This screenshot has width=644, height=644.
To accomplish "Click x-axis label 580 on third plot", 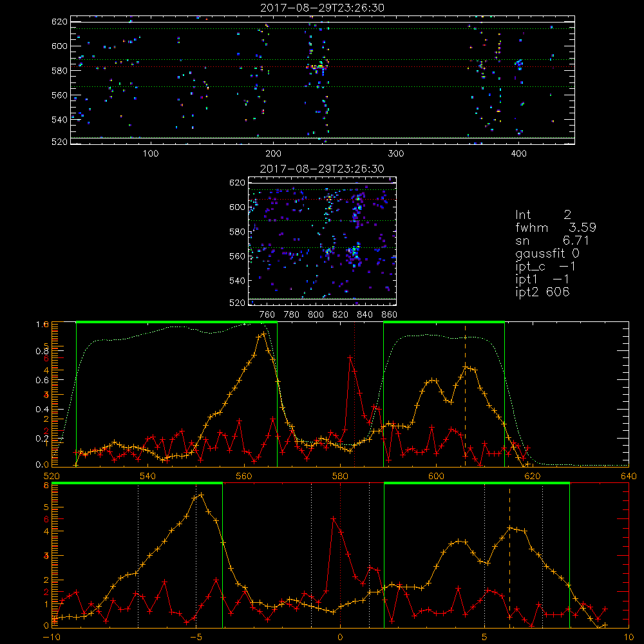I will (340, 476).
